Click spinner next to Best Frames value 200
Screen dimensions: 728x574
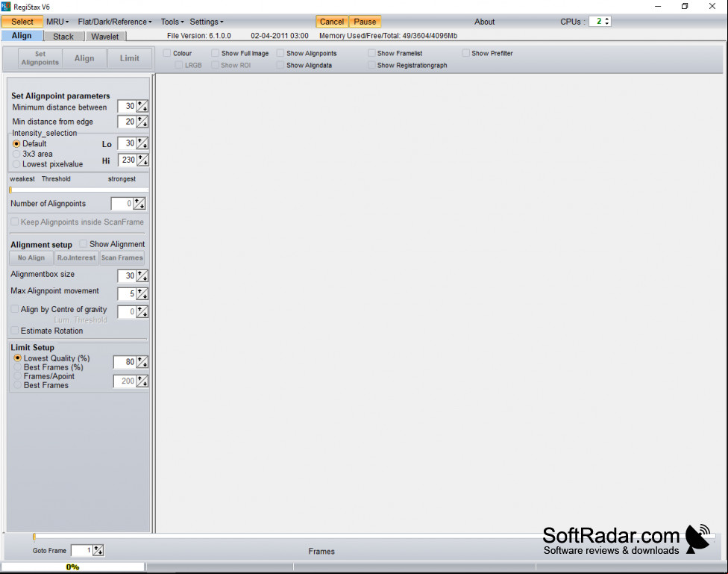point(142,381)
